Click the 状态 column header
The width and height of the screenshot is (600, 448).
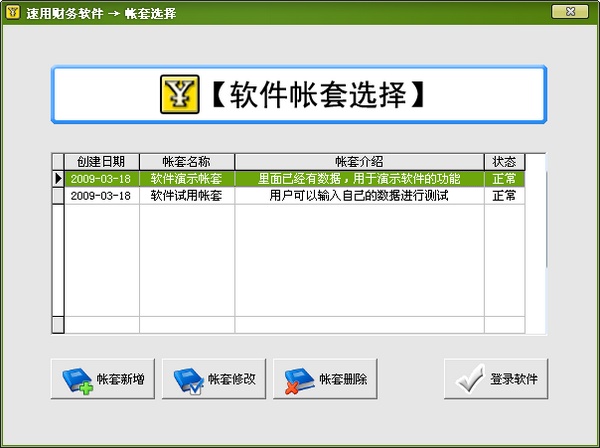[504, 162]
